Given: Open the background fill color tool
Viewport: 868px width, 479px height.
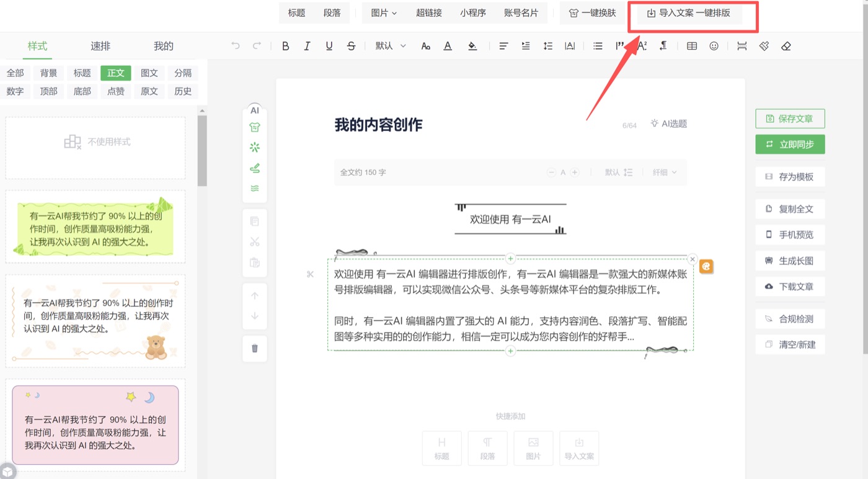Looking at the screenshot, I should point(472,46).
